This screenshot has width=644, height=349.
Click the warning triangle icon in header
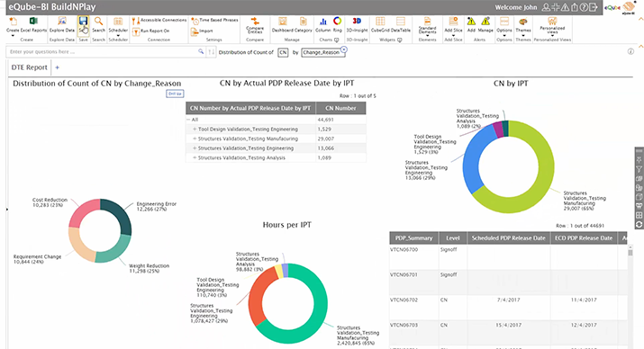[565, 7]
